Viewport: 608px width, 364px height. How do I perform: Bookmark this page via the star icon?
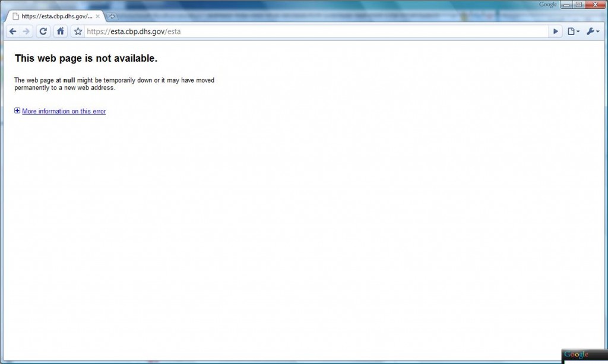(77, 31)
